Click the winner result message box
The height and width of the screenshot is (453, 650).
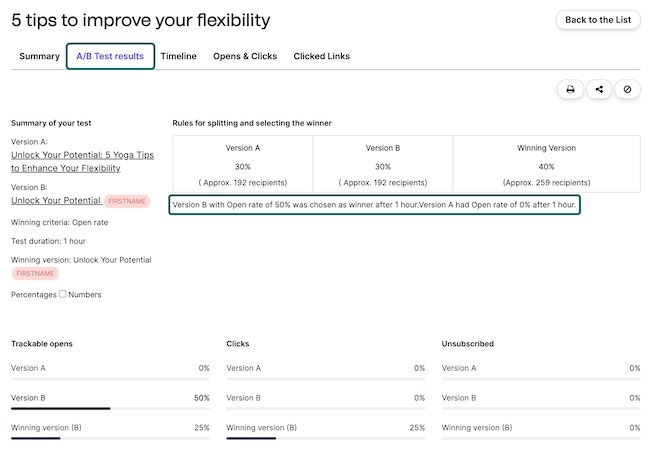click(375, 204)
